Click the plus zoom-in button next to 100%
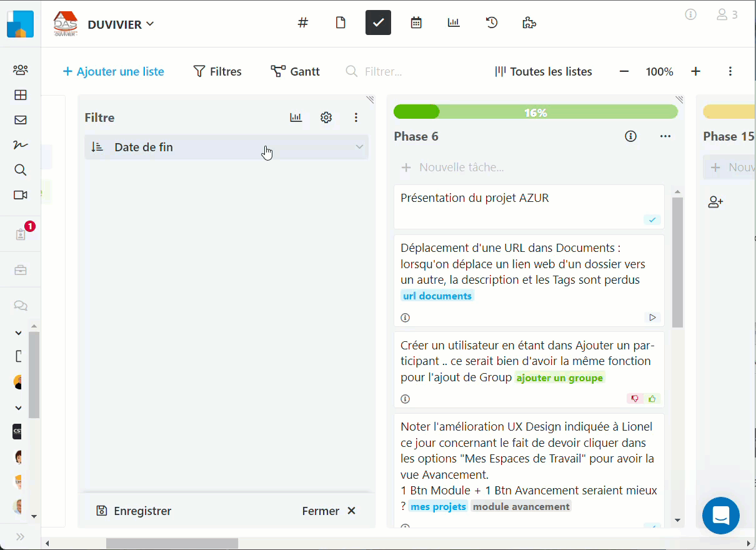This screenshot has width=756, height=550. (695, 72)
